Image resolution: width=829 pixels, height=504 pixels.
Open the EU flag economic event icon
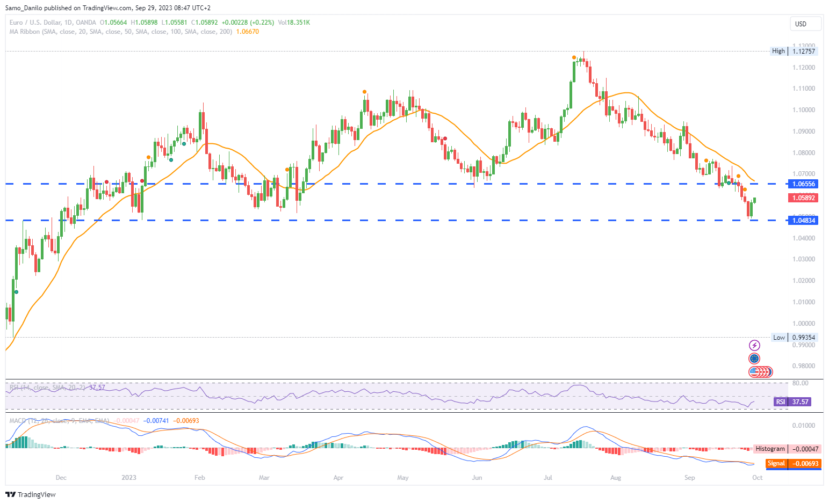[754, 359]
